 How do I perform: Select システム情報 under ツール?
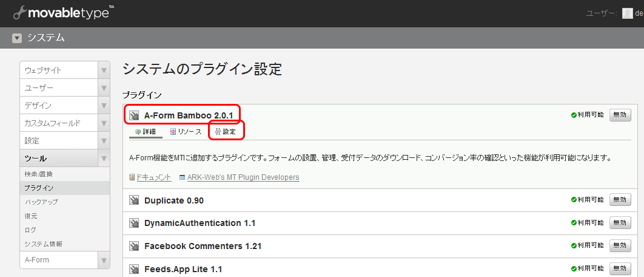[x=43, y=244]
